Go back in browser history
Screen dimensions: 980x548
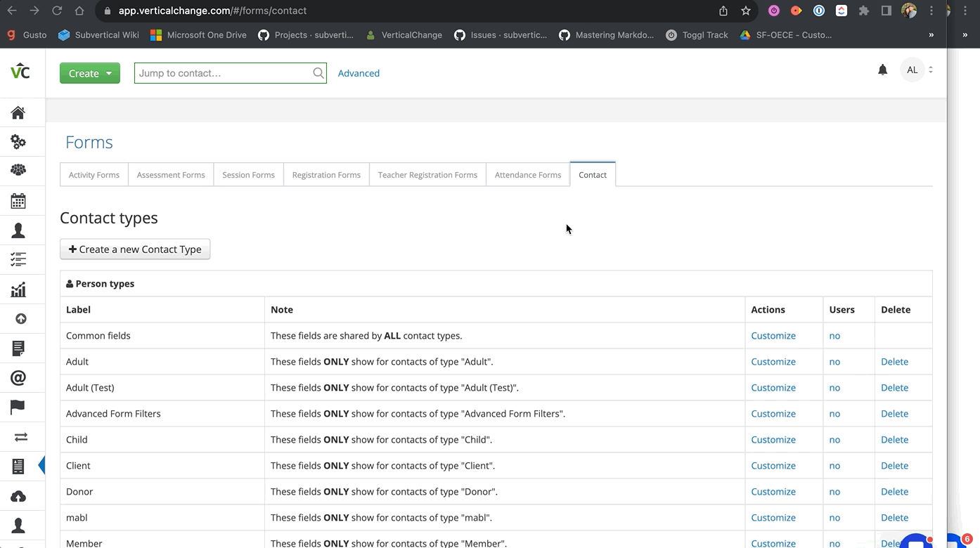[12, 11]
